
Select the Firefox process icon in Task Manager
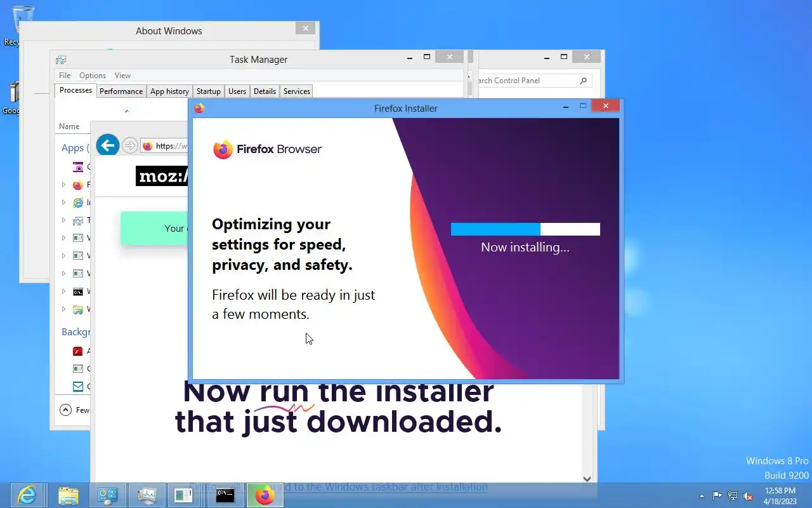click(x=77, y=185)
